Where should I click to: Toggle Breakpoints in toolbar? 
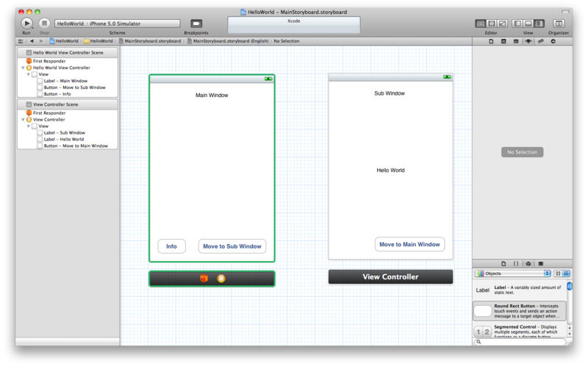coord(196,24)
